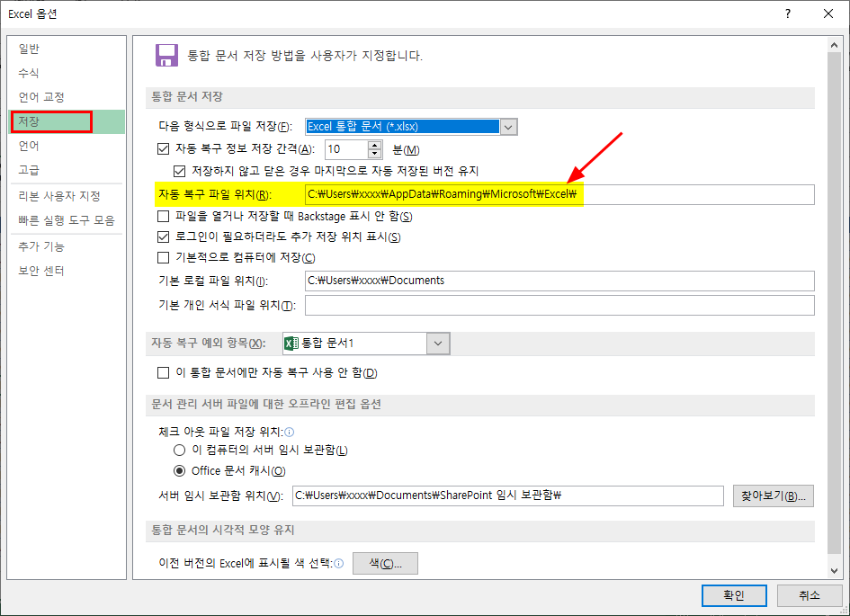
Task: Click the vertical scrollbar thumb
Action: click(x=835, y=303)
